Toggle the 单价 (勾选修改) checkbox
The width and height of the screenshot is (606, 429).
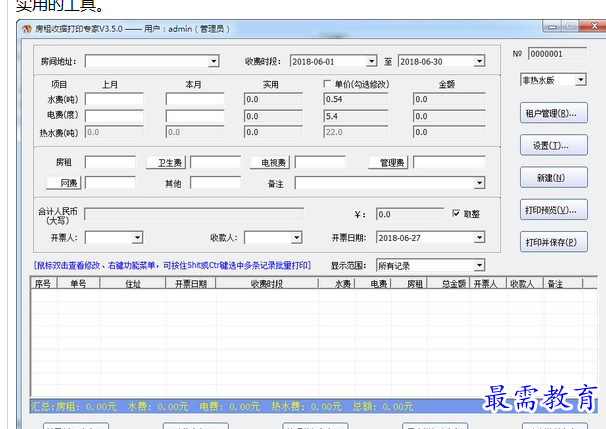click(x=329, y=84)
